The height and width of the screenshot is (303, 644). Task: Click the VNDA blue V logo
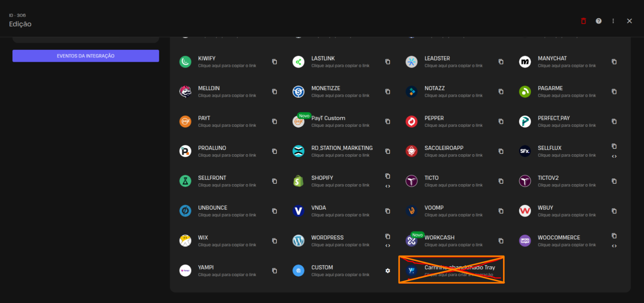[x=299, y=211]
